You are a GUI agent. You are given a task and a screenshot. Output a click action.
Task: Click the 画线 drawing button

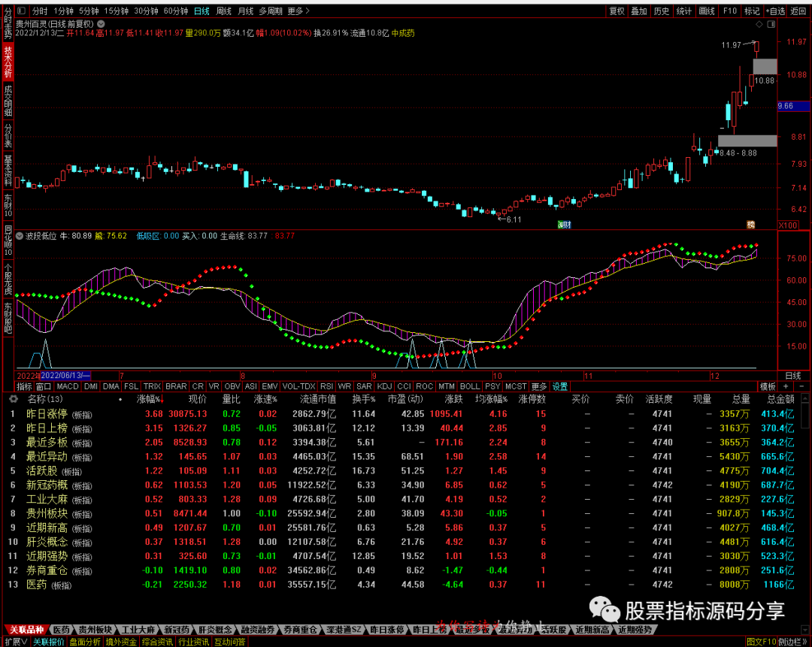707,11
